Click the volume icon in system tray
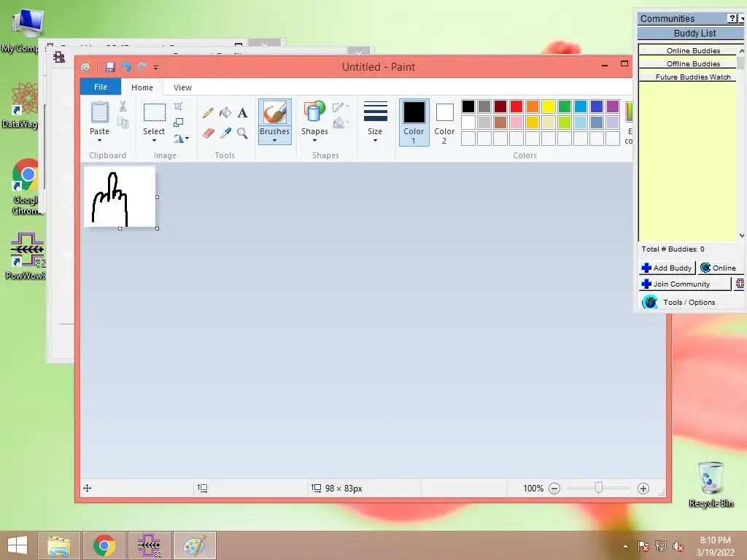Image resolution: width=747 pixels, height=560 pixels. coord(678,547)
